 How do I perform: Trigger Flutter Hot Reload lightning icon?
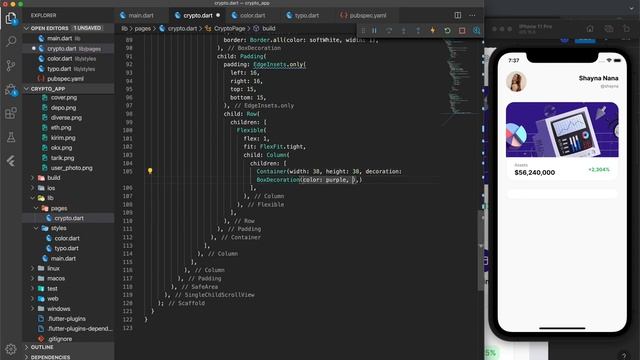(x=433, y=31)
